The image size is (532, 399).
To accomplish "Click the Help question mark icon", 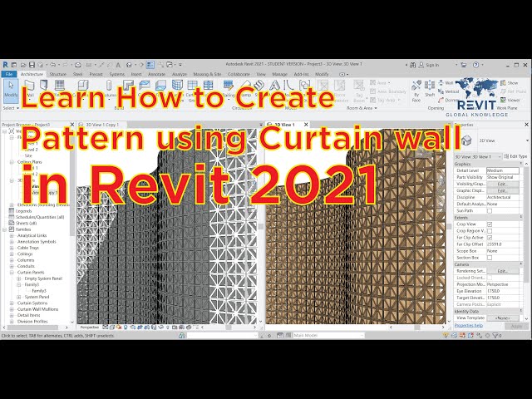I will coord(476,65).
